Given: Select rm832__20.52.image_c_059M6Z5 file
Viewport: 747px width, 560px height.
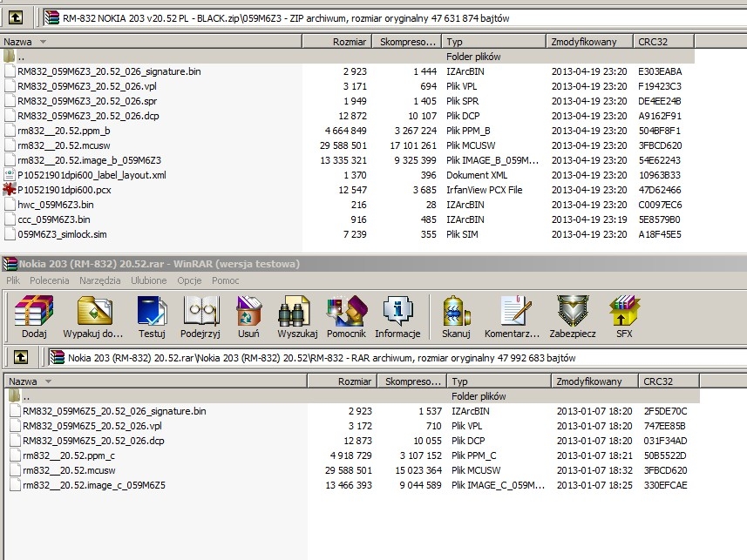Looking at the screenshot, I should point(94,485).
